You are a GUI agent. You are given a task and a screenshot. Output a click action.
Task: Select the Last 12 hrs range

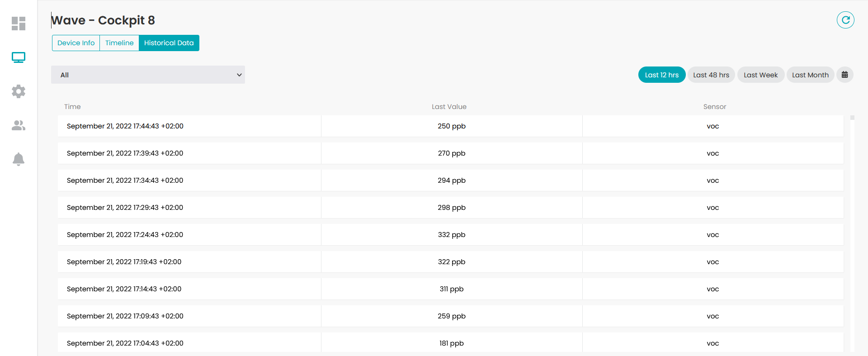[x=662, y=75]
